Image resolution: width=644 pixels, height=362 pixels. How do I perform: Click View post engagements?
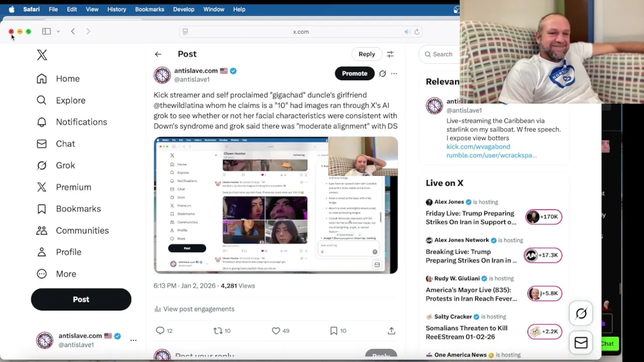tap(194, 309)
